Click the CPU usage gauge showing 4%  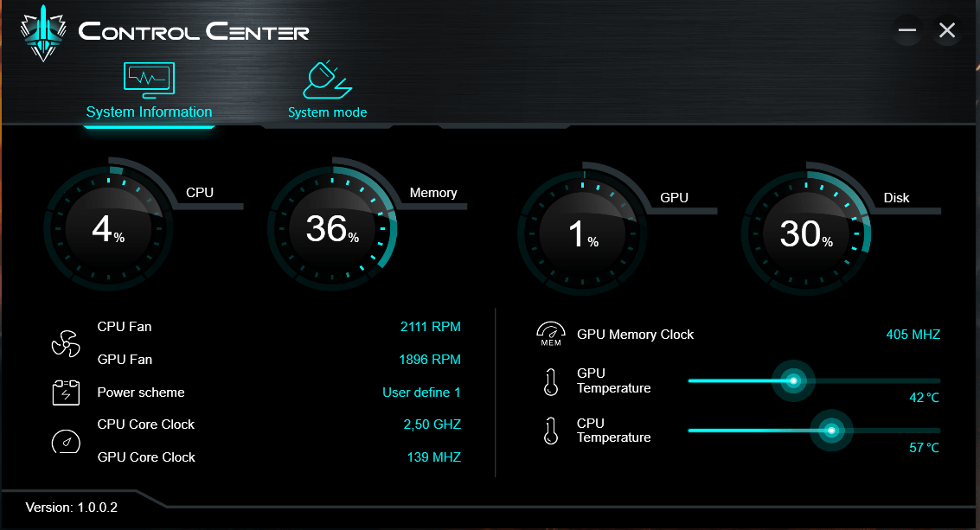(108, 227)
